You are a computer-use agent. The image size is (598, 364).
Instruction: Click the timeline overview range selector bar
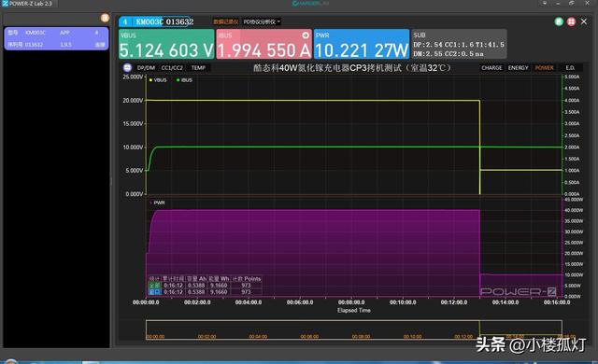(354, 329)
